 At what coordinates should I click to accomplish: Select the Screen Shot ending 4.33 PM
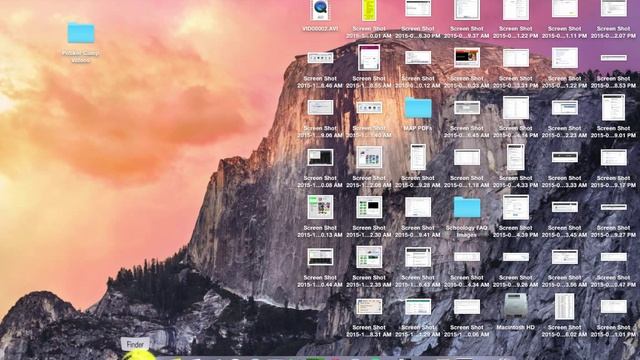[516, 158]
